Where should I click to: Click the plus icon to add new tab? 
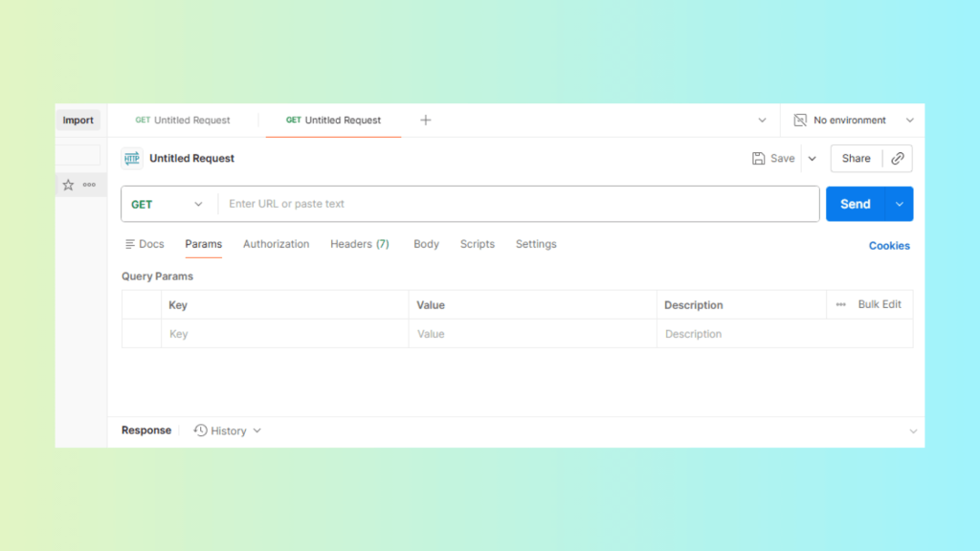pyautogui.click(x=426, y=120)
